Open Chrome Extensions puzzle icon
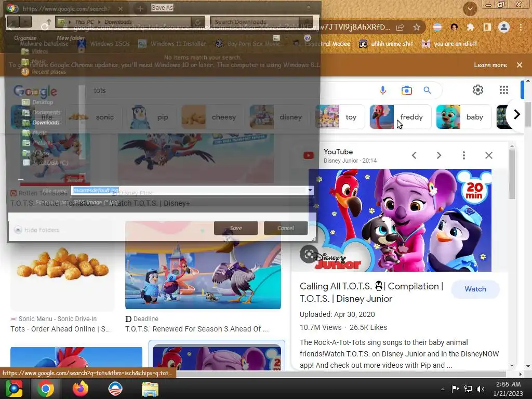The height and width of the screenshot is (399, 532). coord(470,27)
